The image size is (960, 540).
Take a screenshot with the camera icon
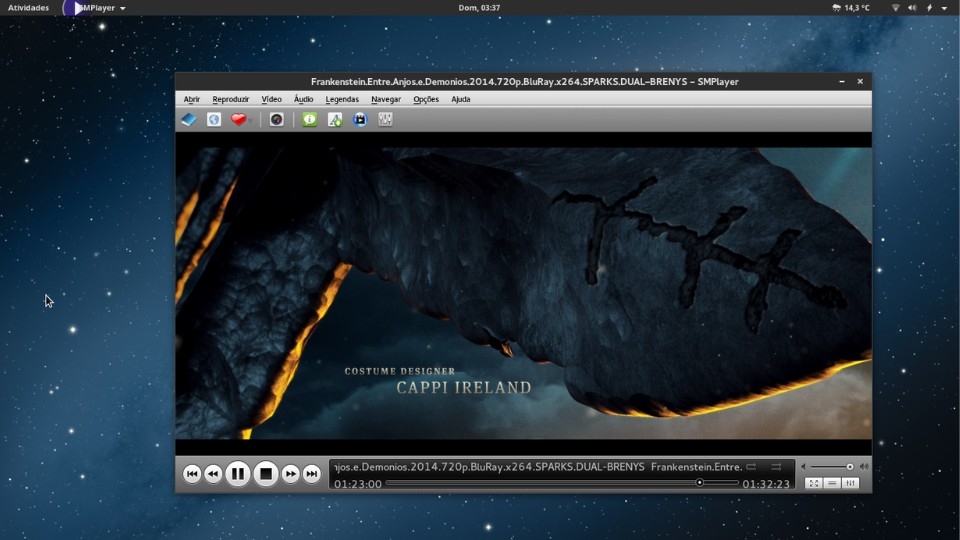click(276, 119)
